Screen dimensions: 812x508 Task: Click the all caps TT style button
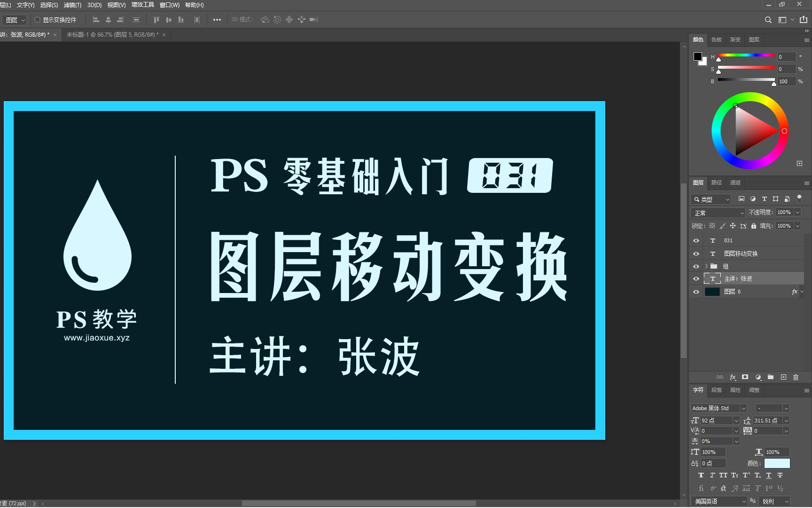pos(723,475)
